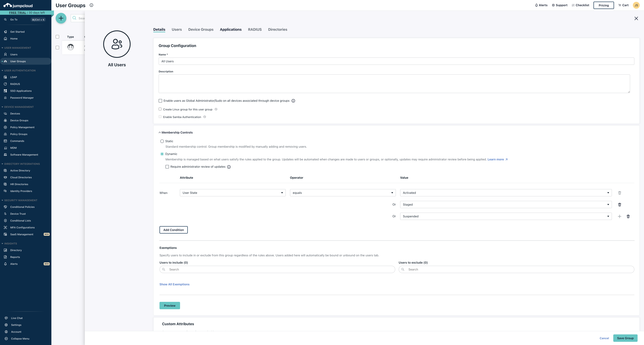
Task: Open SSO Applications grid icon
Action: (5, 91)
